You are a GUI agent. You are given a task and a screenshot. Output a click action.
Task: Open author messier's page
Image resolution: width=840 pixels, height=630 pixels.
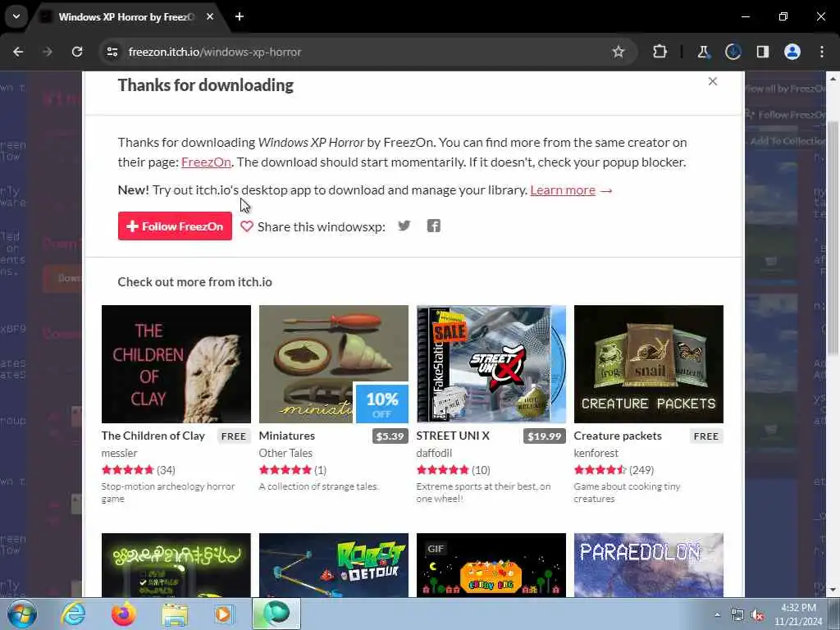(120, 453)
